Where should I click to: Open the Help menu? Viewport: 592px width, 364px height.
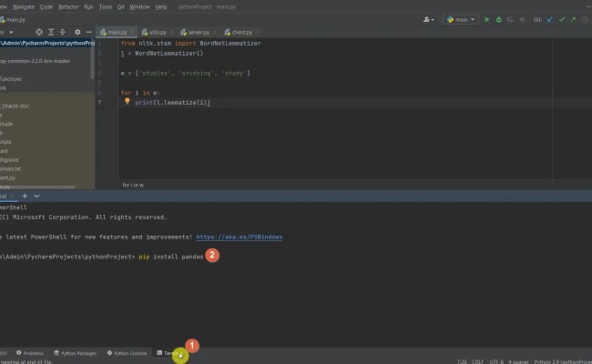tap(161, 6)
